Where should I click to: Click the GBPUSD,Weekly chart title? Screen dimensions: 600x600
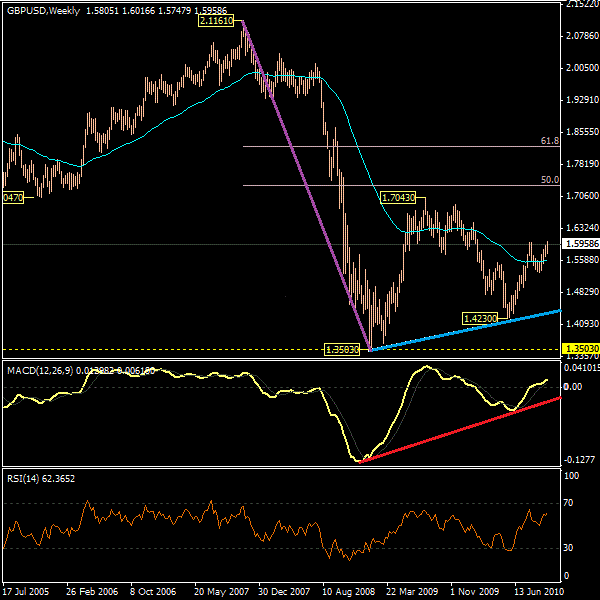pyautogui.click(x=40, y=10)
